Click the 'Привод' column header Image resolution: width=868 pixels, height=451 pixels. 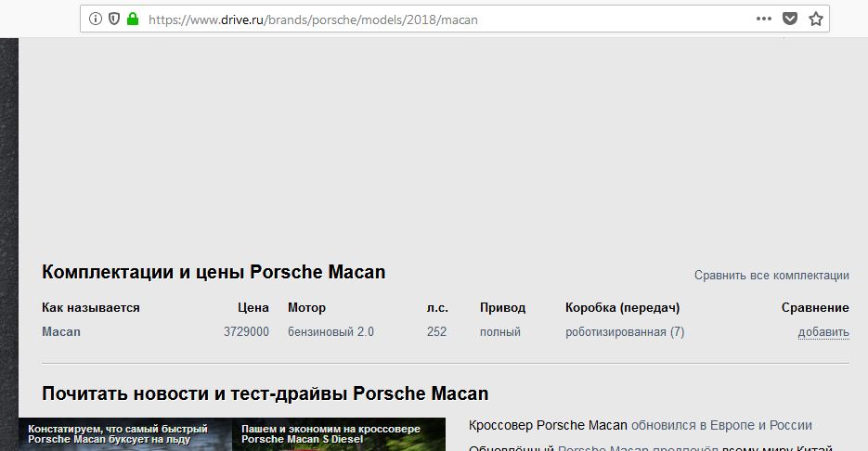pyautogui.click(x=502, y=308)
